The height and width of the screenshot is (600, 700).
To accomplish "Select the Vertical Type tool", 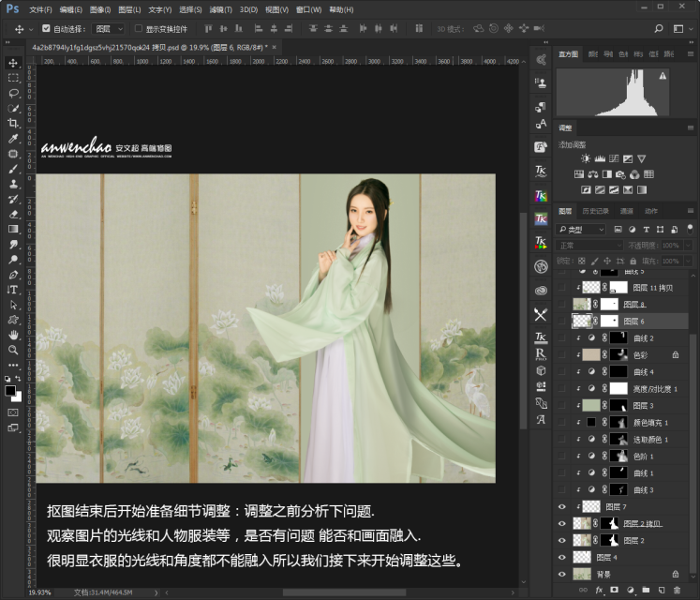I will (x=13, y=290).
